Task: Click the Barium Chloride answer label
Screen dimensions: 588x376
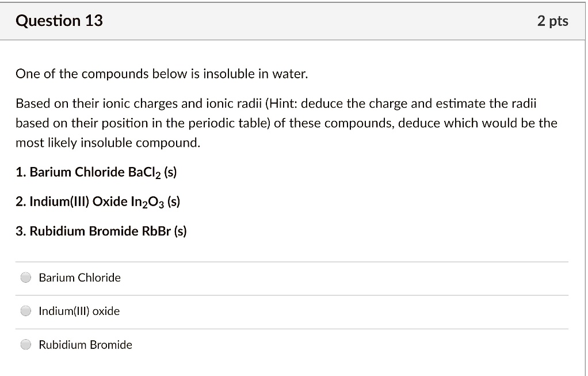Action: point(79,278)
